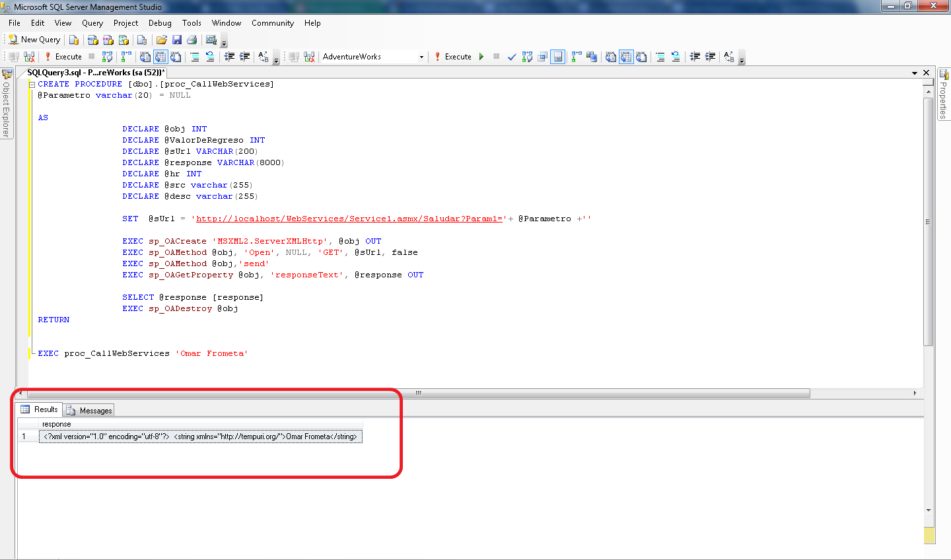Open Activity Monitor from the toolbar
The image size is (951, 560).
pyautogui.click(x=211, y=40)
